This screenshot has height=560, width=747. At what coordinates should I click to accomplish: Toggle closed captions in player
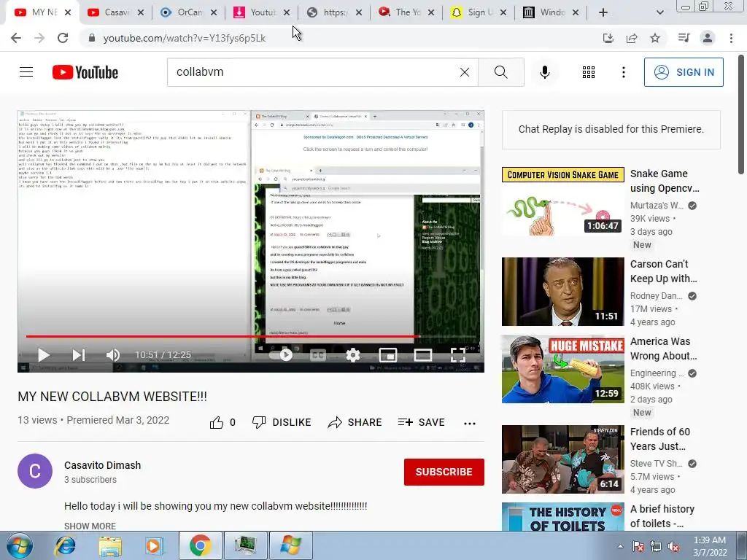(318, 355)
